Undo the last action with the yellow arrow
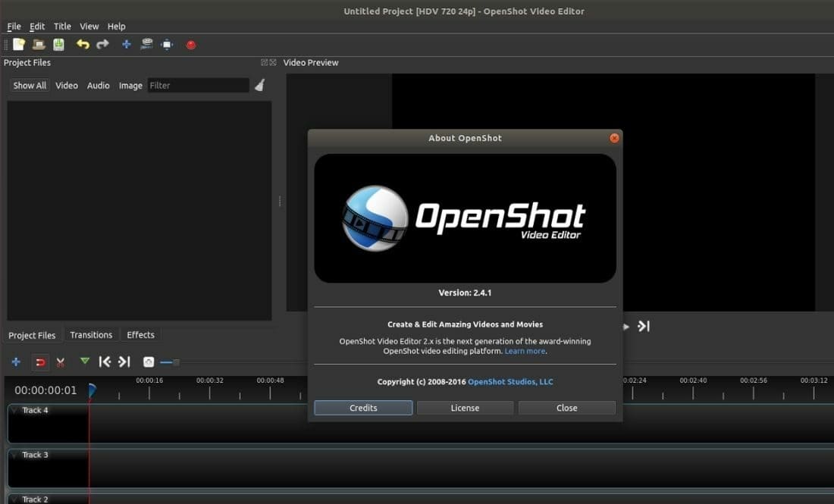Screen dimensions: 834x504 coord(83,45)
